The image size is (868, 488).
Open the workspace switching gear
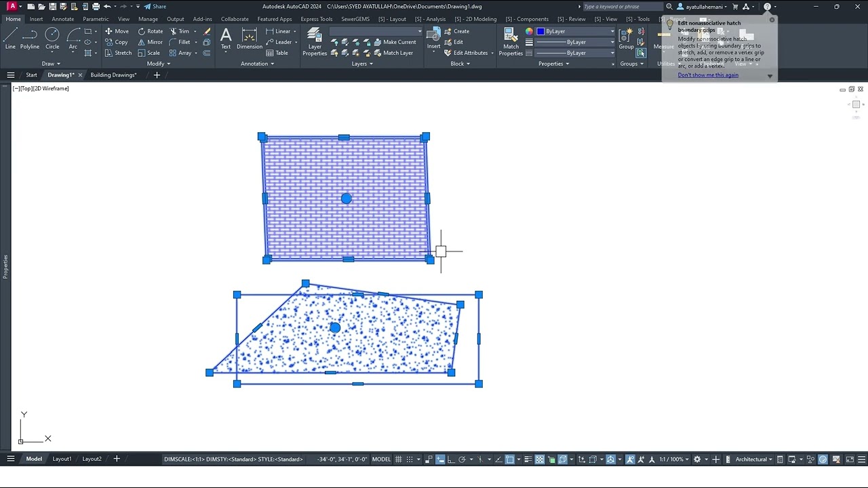697,459
